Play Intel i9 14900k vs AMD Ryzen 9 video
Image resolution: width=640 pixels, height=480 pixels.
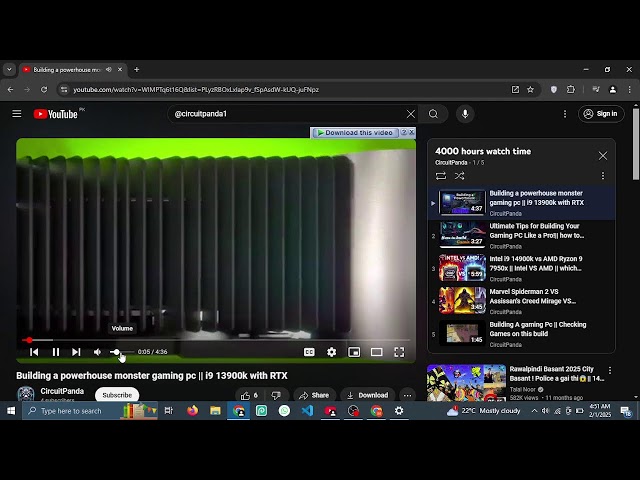point(522,268)
